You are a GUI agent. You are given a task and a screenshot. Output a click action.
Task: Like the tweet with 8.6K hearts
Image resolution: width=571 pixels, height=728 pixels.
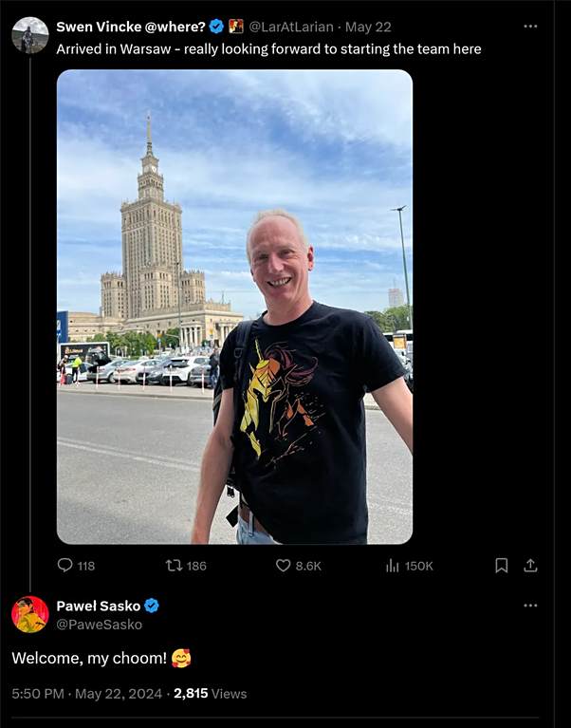pos(283,565)
